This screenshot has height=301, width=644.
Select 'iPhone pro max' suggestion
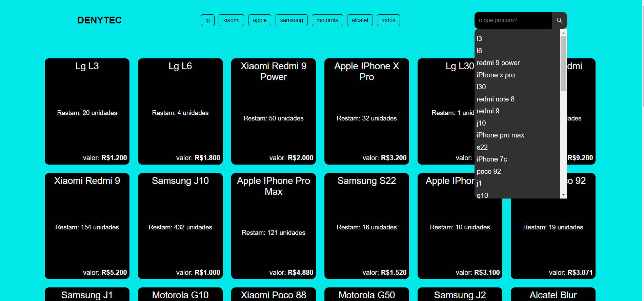click(x=500, y=135)
